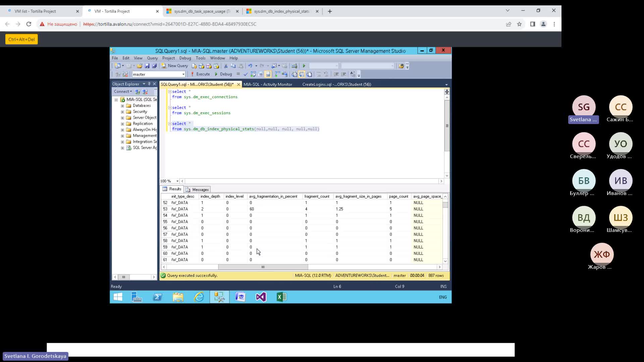Open File Explorer from the taskbar

[178, 297]
